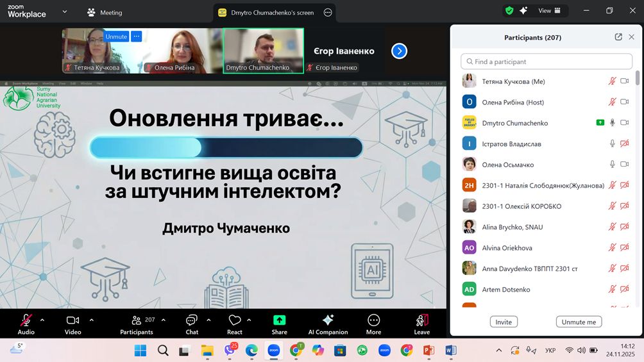Expand audio settings arrow next to Audio
This screenshot has width=644, height=362.
(42, 320)
